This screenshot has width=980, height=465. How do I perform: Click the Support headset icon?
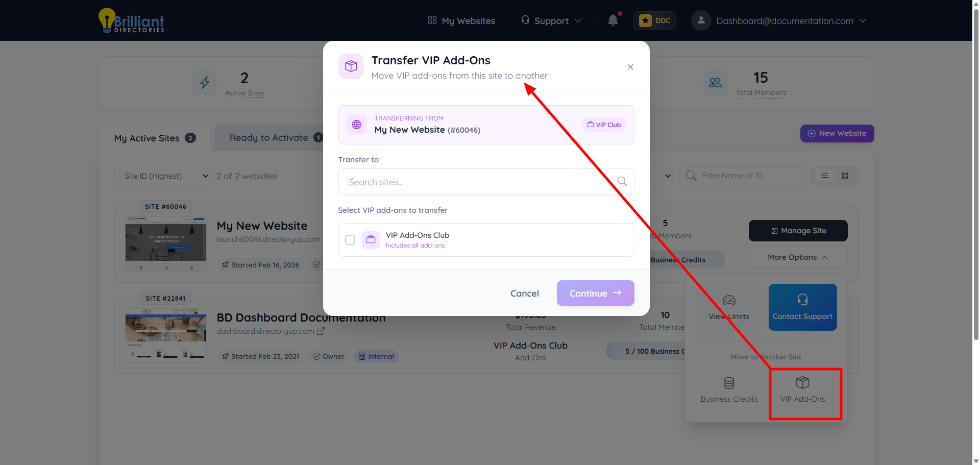point(525,20)
